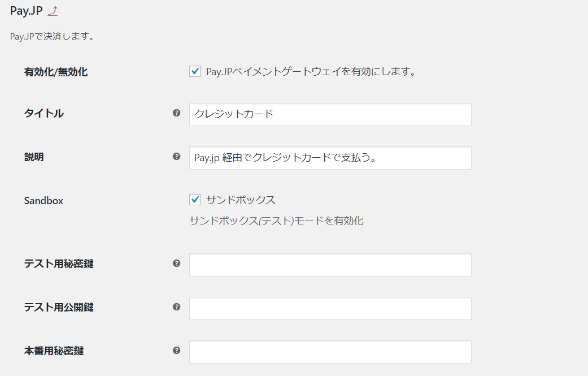Click the help icon for 本番用秘密鍵
Viewport: 588px width, 376px height.
click(176, 351)
